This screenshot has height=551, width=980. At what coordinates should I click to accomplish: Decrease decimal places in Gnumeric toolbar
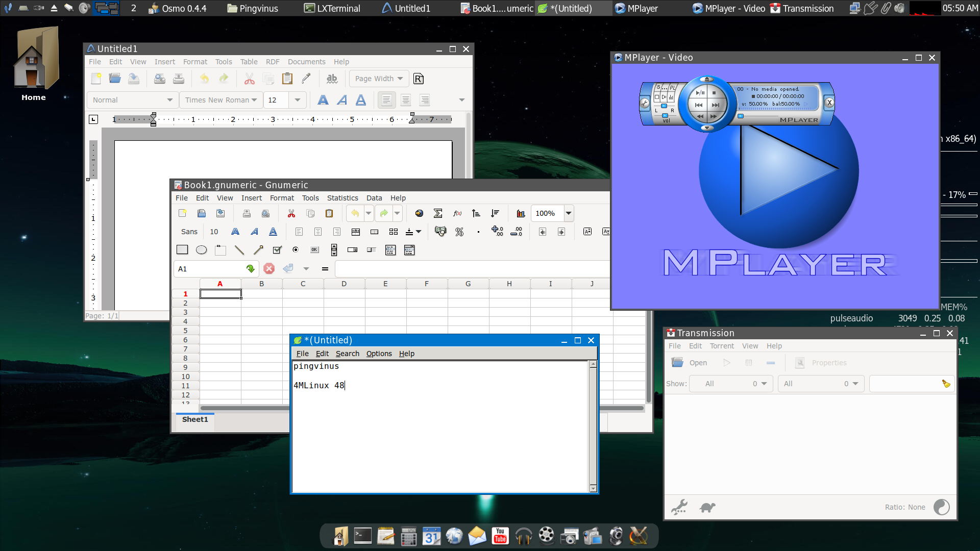pyautogui.click(x=517, y=232)
